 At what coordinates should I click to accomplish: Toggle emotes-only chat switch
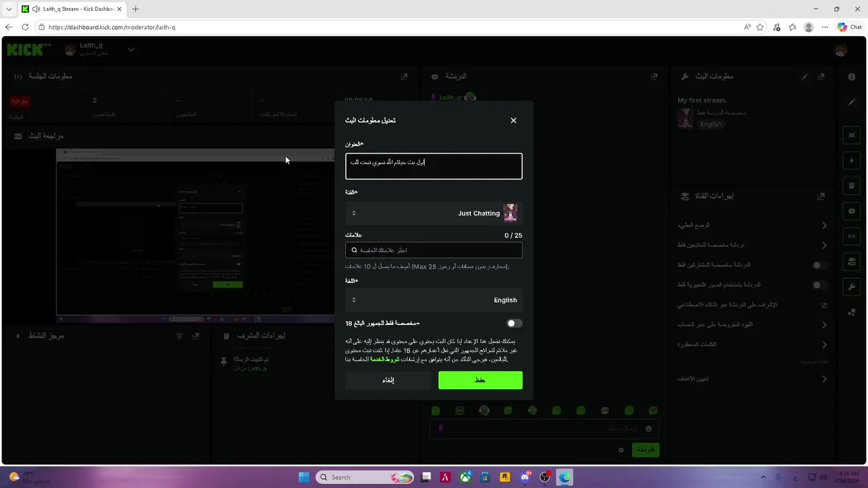(820, 285)
